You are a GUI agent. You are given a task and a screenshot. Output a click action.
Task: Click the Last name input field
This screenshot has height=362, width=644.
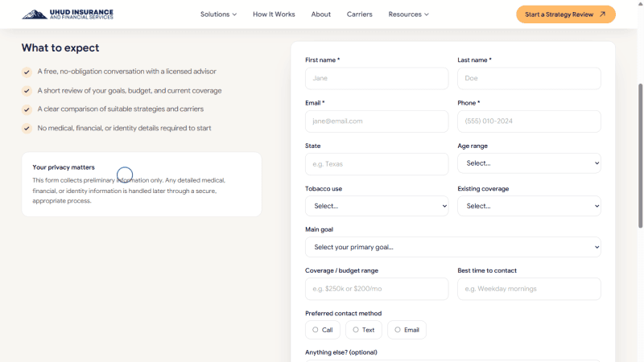(x=529, y=78)
